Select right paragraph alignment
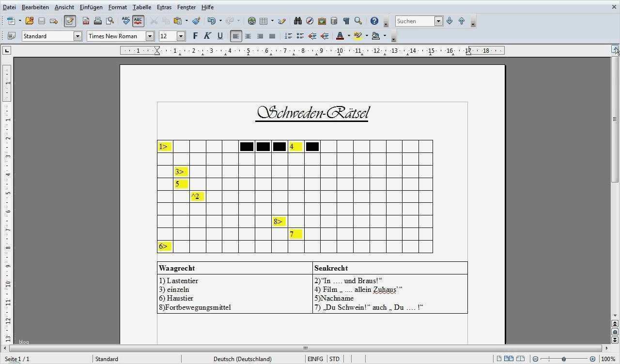The image size is (620, 364). [x=260, y=36]
